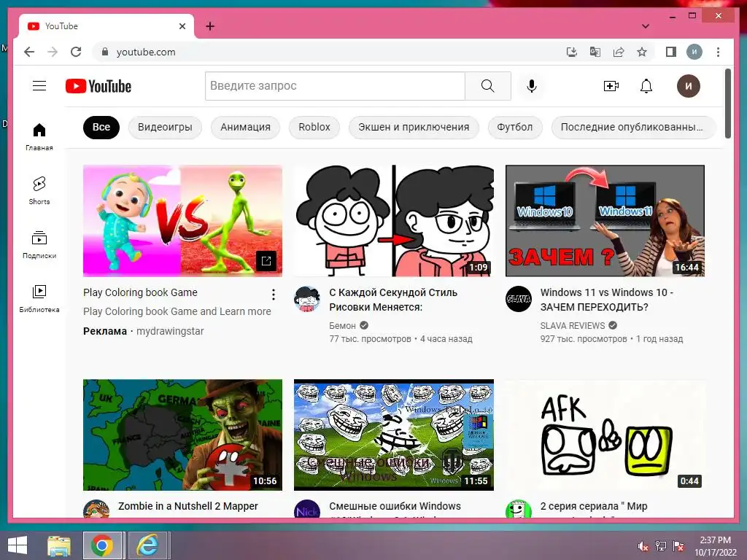Bookmark this page with star icon

tap(642, 52)
